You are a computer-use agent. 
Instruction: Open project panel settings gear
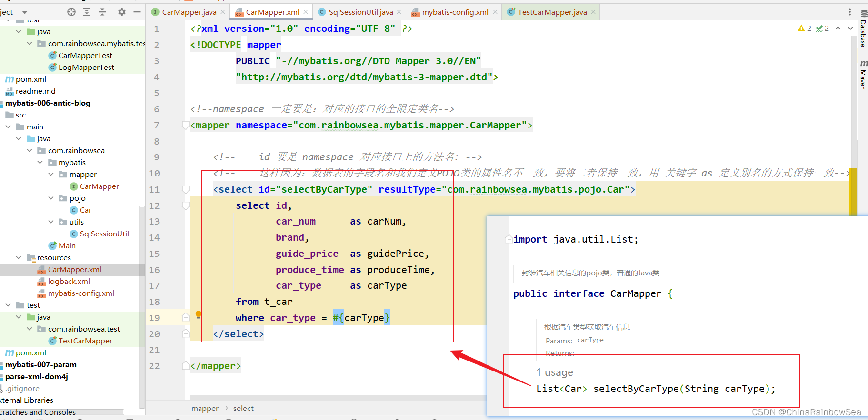(x=122, y=12)
